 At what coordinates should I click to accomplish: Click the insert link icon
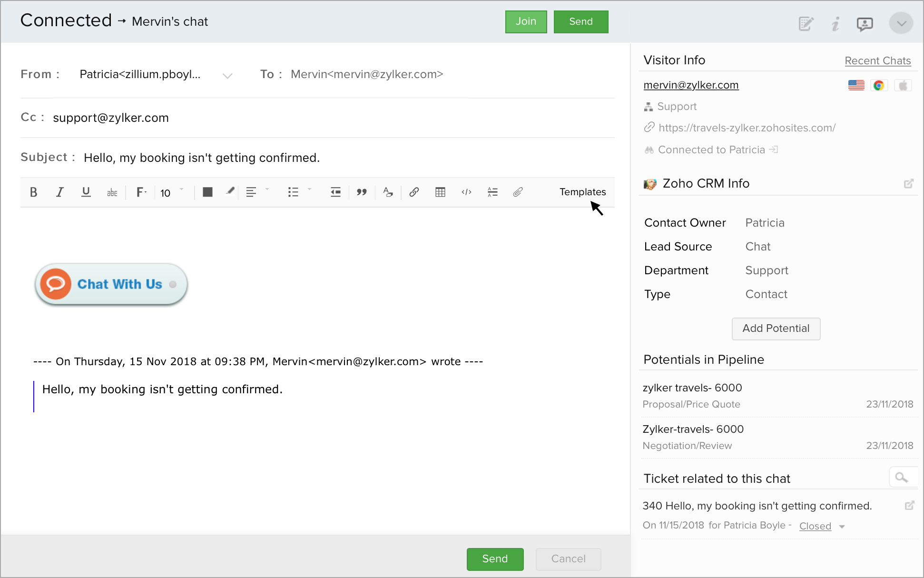[x=414, y=192]
